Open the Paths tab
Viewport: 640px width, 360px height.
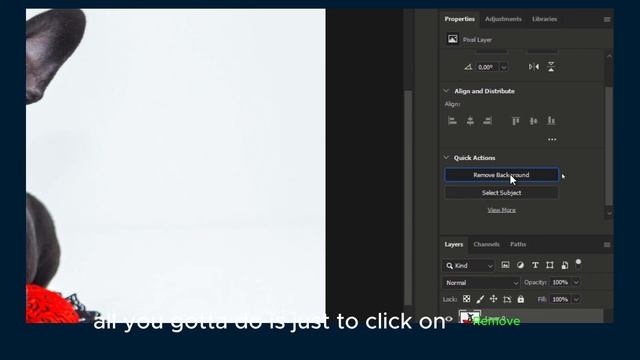[518, 244]
